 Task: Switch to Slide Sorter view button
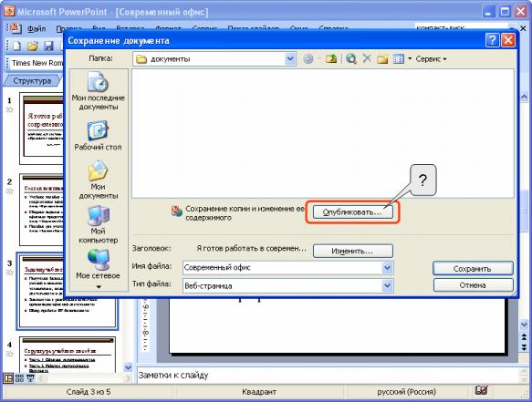coord(19,378)
